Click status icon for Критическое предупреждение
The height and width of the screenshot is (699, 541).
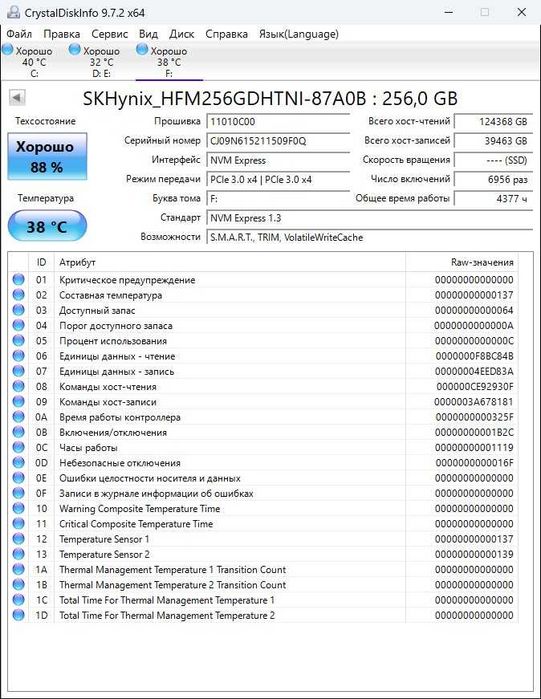coord(18,280)
